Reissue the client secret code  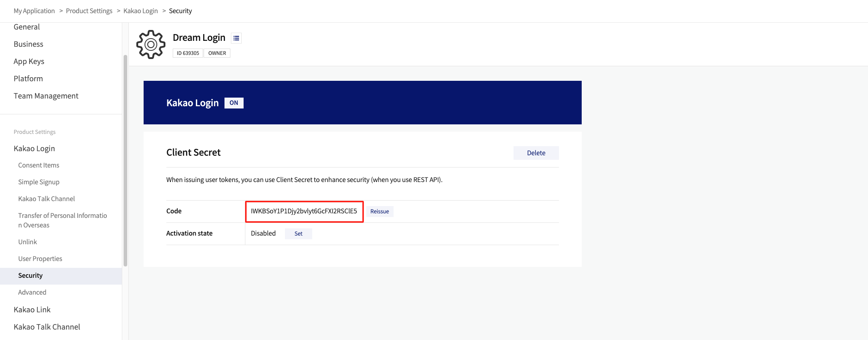tap(379, 212)
